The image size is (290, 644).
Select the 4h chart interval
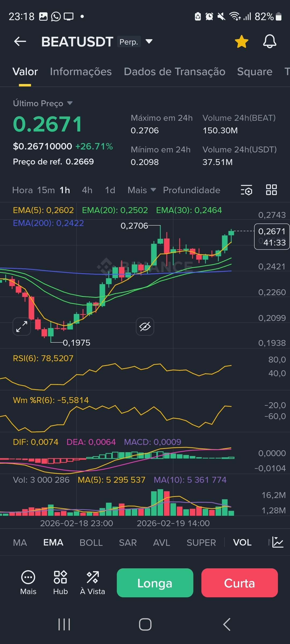coord(87,190)
